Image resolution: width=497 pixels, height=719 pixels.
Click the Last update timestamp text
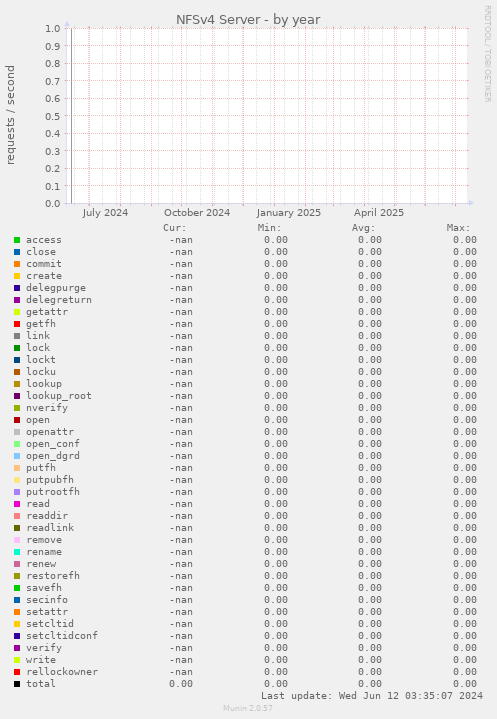point(372,696)
